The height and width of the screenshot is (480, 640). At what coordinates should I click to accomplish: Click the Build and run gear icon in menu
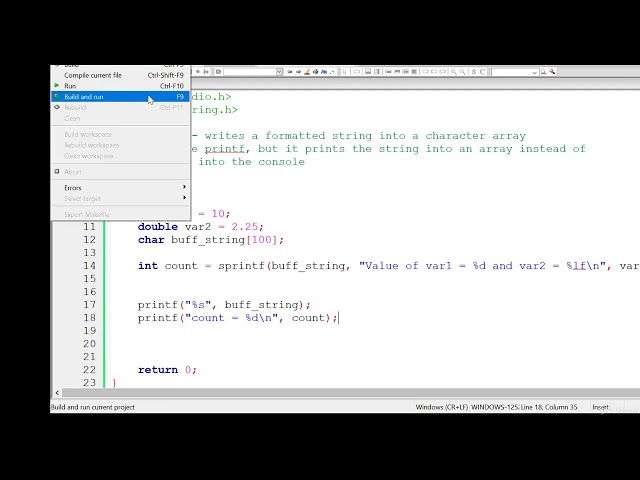pos(57,97)
